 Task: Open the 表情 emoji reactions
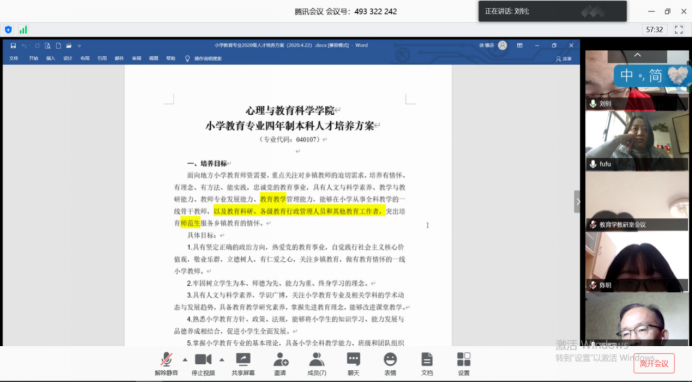click(x=390, y=364)
